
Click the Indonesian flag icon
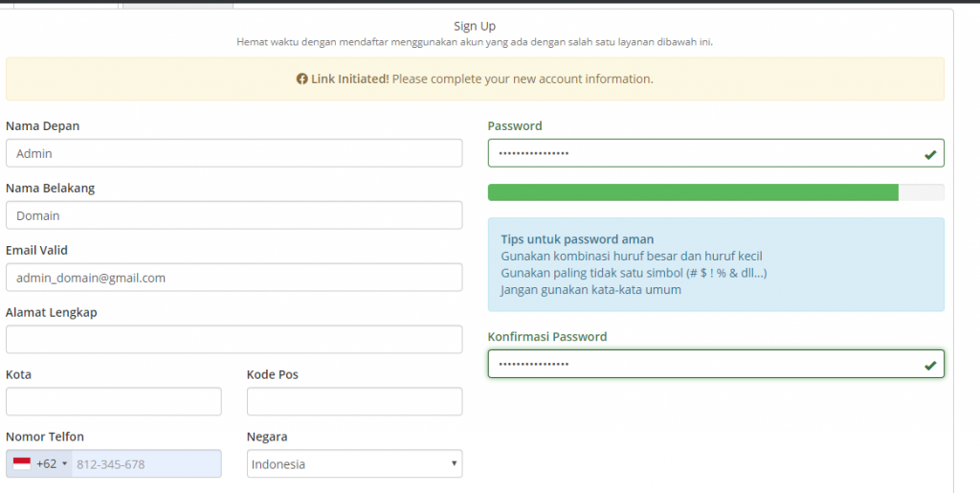pyautogui.click(x=21, y=464)
